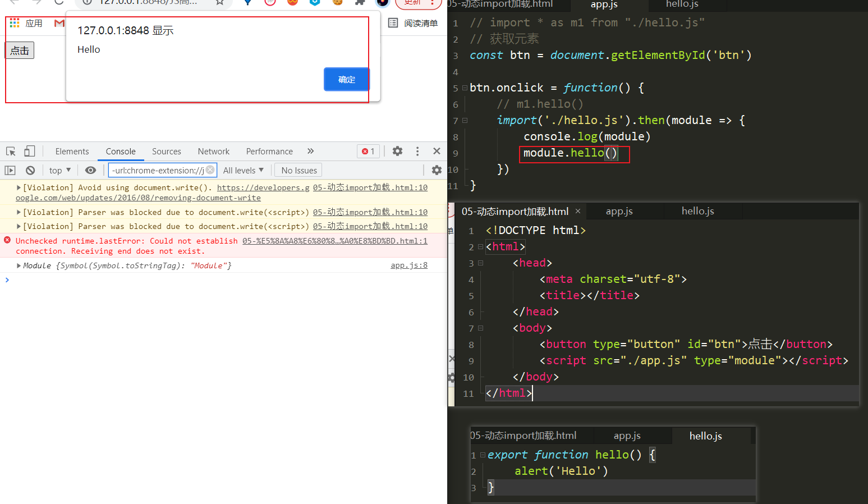Switch to the Performance tab

pos(269,151)
